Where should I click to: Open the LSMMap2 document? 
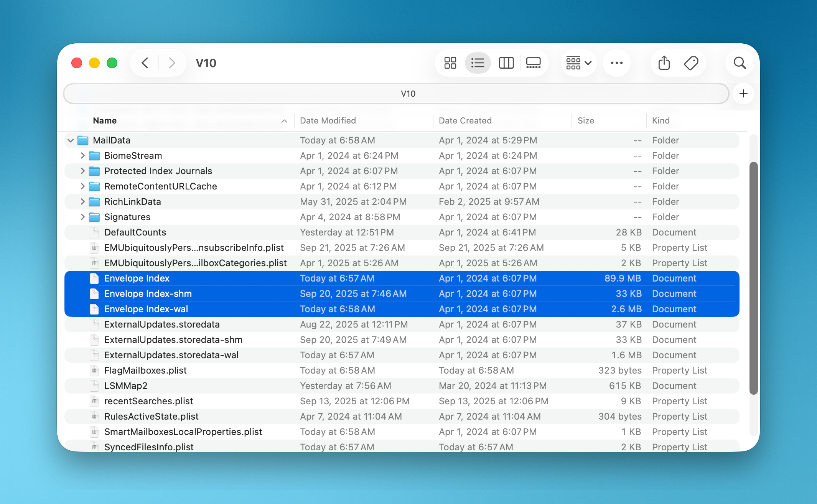click(x=126, y=385)
